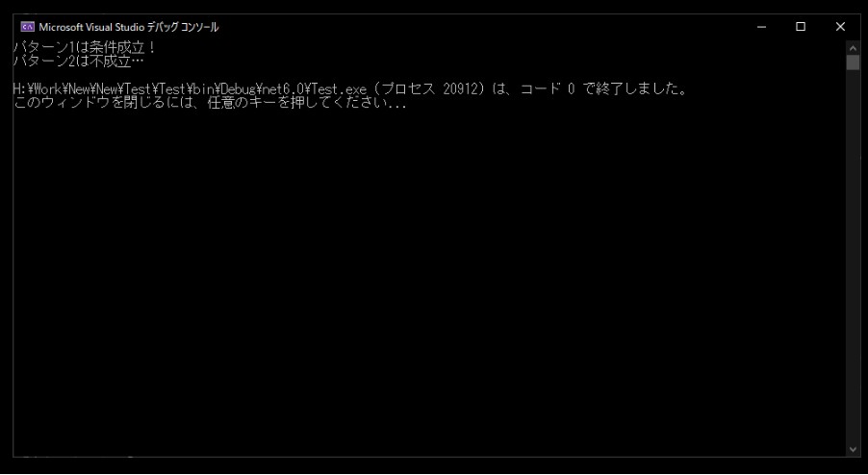Viewport: 868px width, 475px height.
Task: Click the Microsoft Visual Studio title text
Action: pos(128,27)
